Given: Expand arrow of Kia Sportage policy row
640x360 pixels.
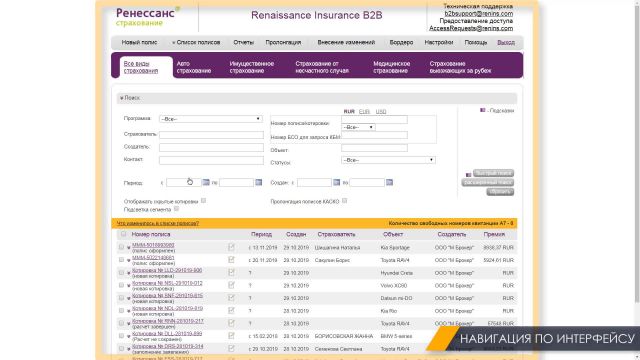Looking at the screenshot, I should pos(129,248).
